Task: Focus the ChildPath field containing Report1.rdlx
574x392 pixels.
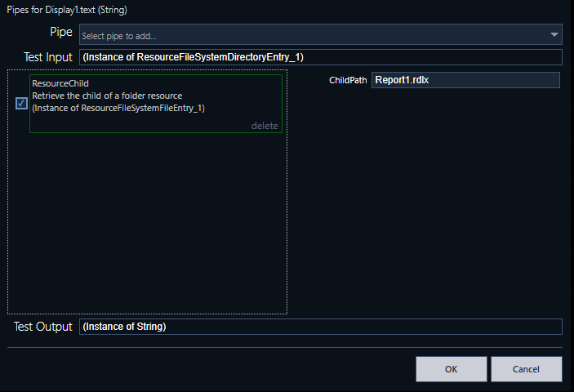Action: [x=465, y=80]
